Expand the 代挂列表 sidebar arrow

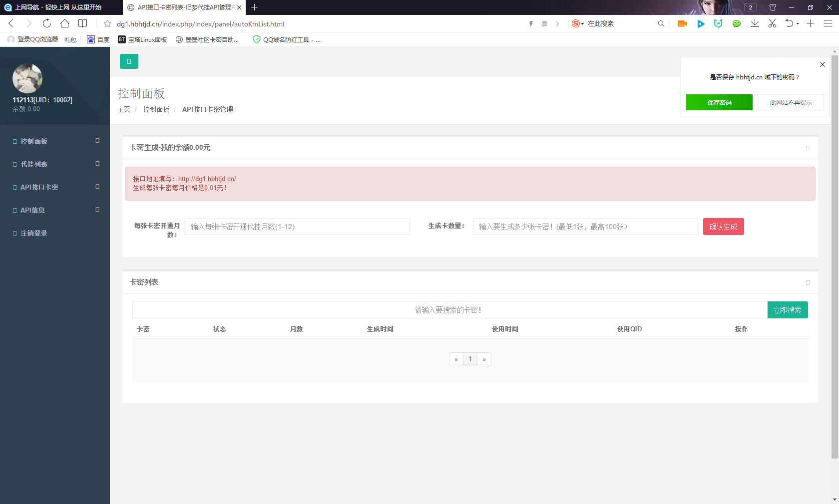coord(97,164)
